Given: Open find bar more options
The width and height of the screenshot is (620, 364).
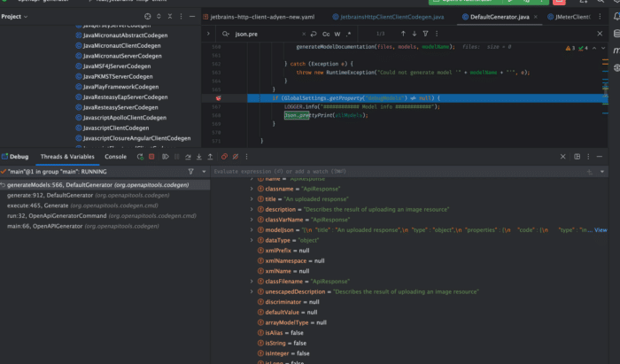Looking at the screenshot, I should point(437,34).
